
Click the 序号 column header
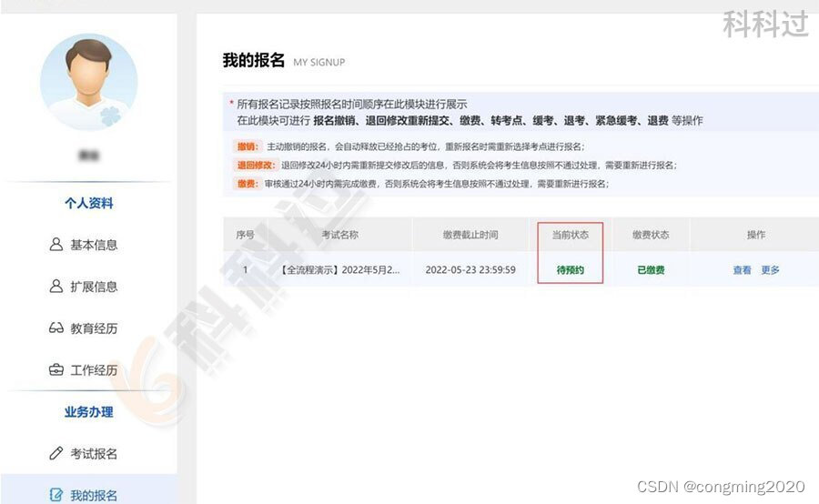pos(245,235)
